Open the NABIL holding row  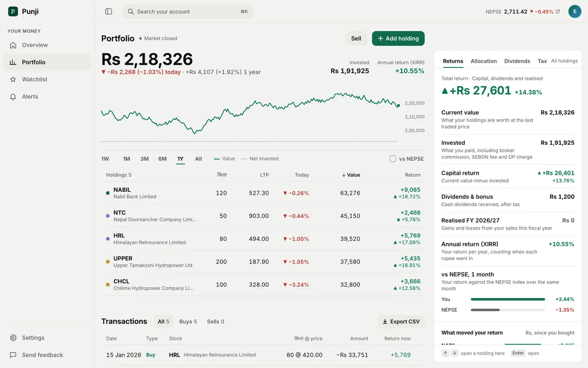click(263, 193)
